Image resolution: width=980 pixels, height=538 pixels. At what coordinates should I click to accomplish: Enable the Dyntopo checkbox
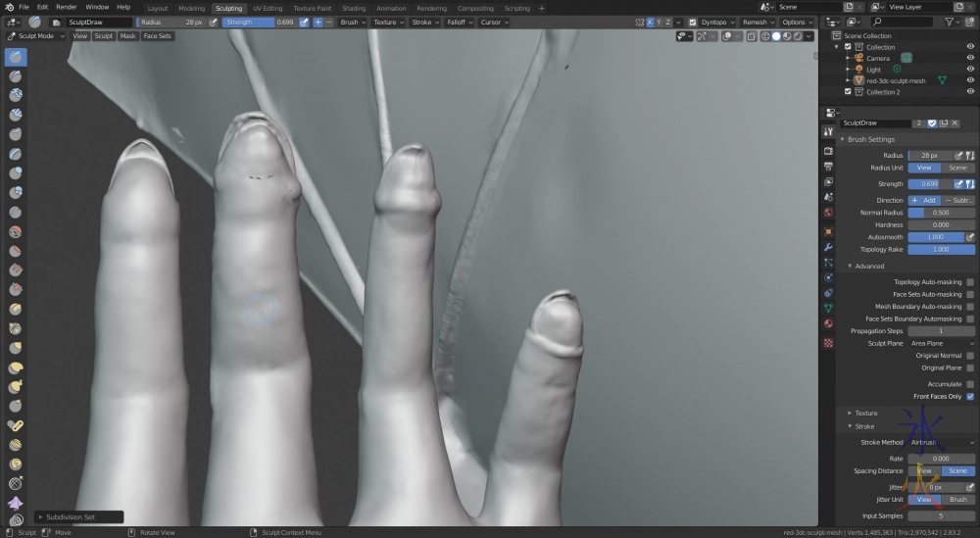tap(693, 22)
